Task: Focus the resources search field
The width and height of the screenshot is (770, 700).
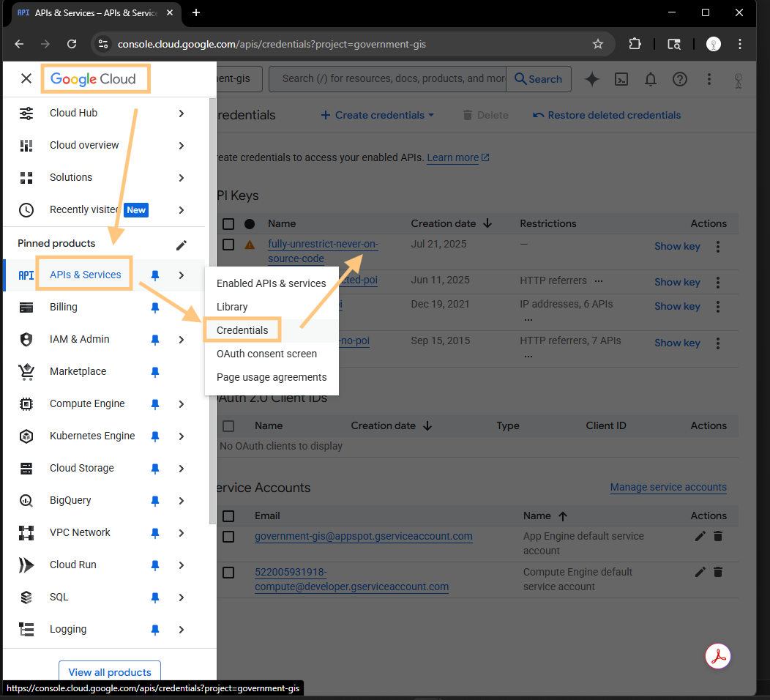Action: click(388, 79)
